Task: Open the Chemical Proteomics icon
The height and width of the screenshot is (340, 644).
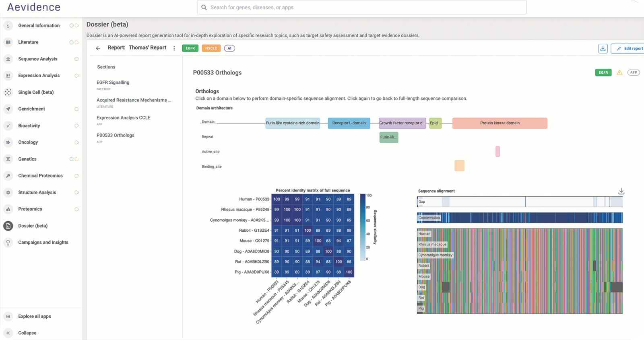Action: 8,176
